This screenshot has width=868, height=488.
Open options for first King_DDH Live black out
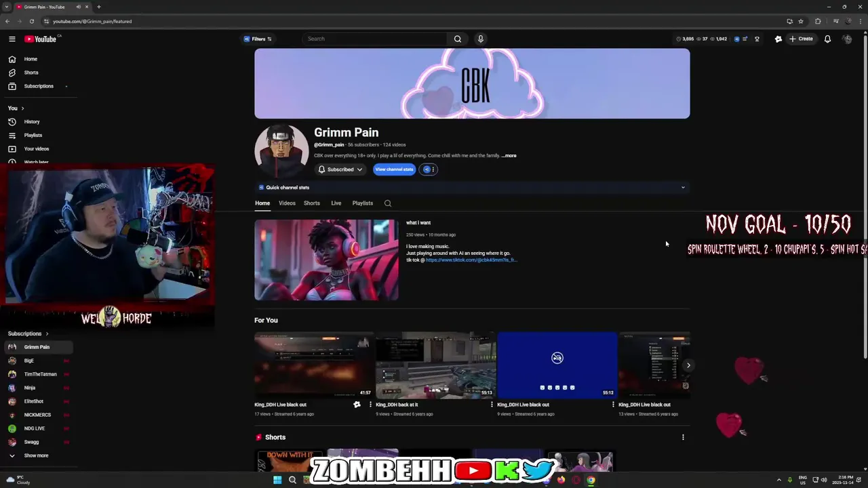click(370, 405)
